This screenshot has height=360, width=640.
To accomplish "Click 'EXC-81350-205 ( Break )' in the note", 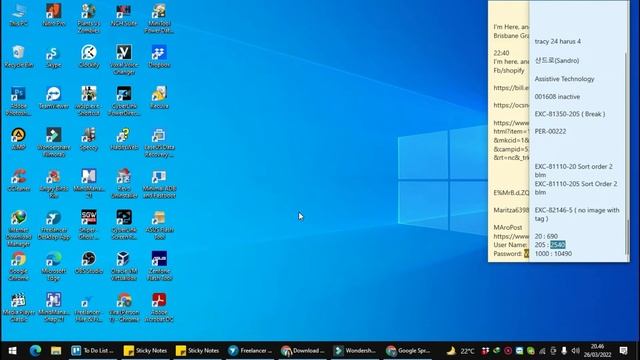I will [570, 114].
